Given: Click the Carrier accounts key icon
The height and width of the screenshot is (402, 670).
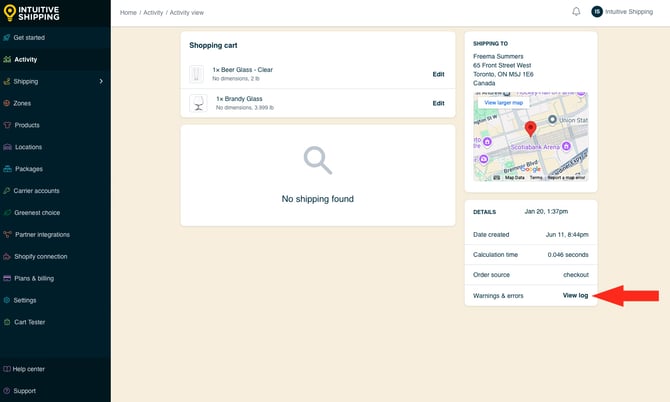Looking at the screenshot, I should click(6, 191).
